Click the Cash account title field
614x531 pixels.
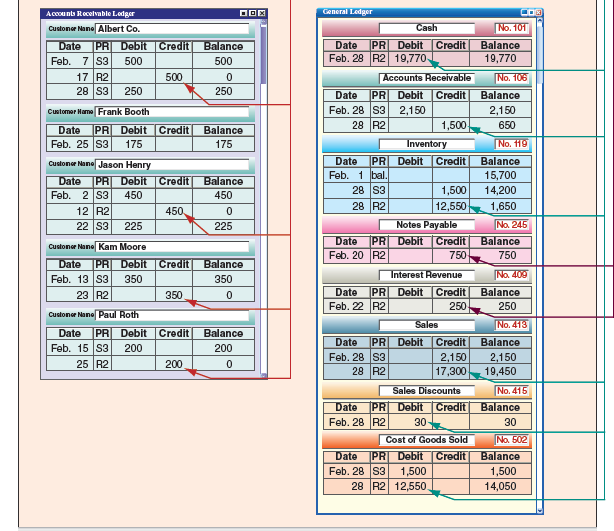point(426,28)
